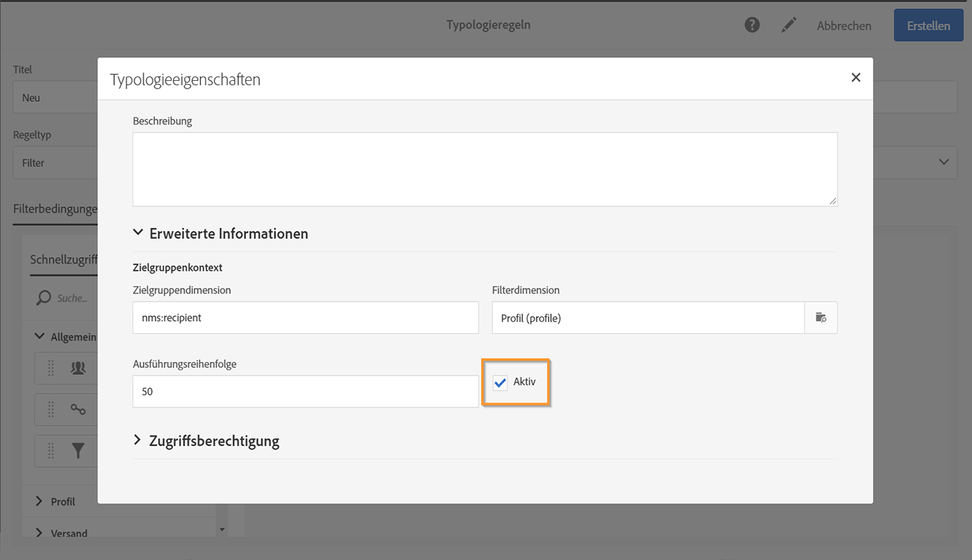
Task: Open the Filterdimension picker icon
Action: tap(821, 317)
